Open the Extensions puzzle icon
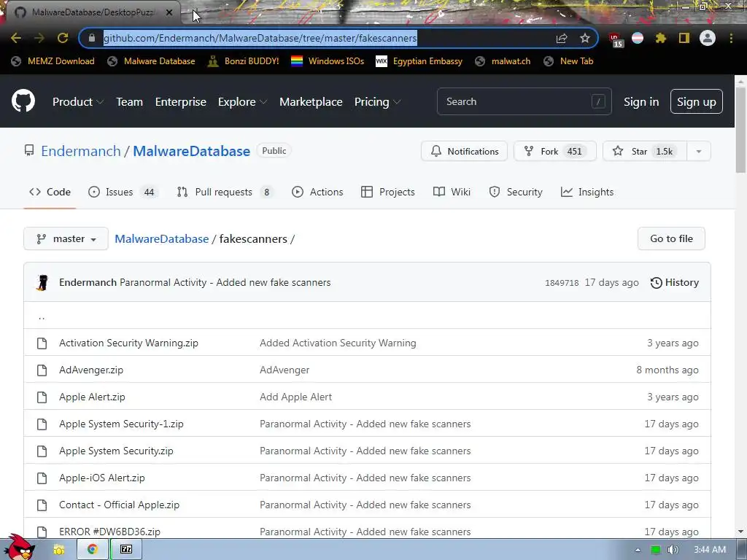The width and height of the screenshot is (747, 560). point(661,38)
